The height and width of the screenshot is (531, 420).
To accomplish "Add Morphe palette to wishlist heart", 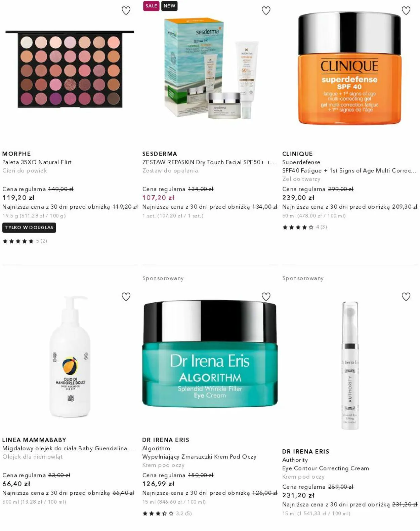I will 126,11.
